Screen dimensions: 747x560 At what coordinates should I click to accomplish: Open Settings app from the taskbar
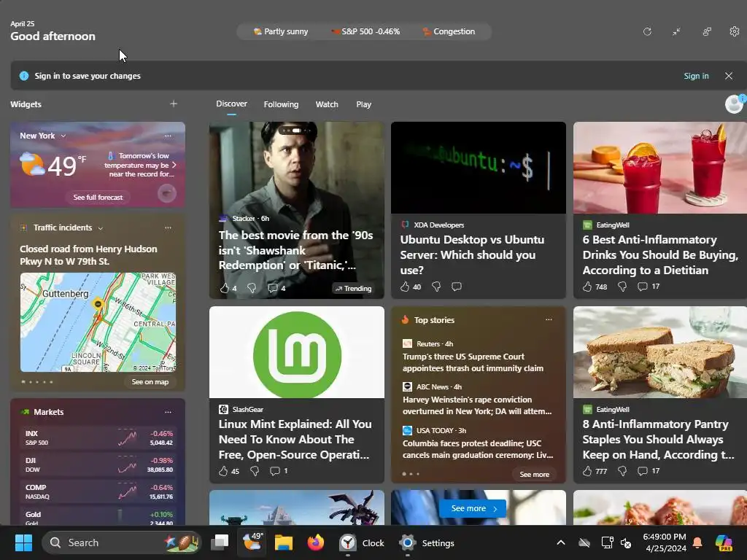(x=426, y=542)
